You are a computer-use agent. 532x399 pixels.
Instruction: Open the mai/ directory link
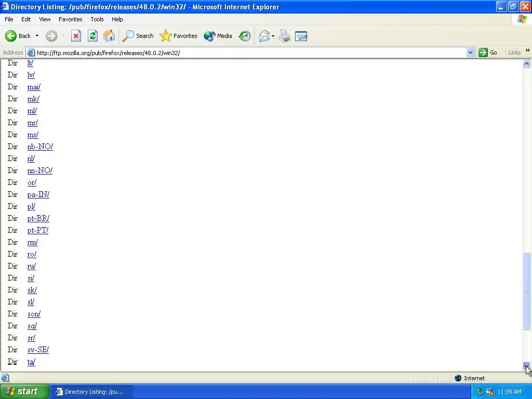point(34,87)
